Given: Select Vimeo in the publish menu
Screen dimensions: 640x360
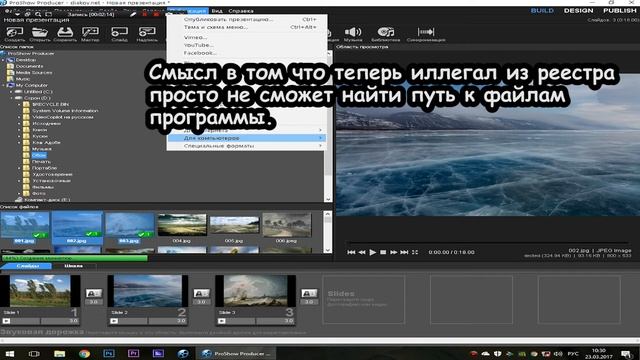Looking at the screenshot, I should pyautogui.click(x=196, y=37).
